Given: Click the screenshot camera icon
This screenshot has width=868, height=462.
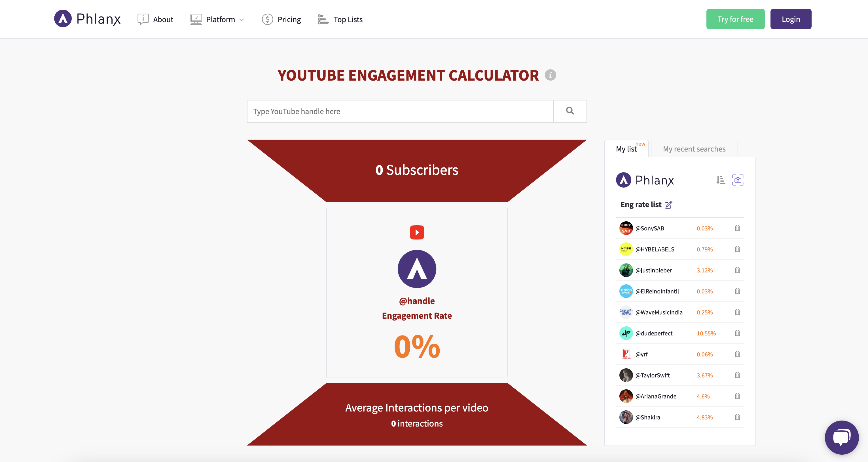Looking at the screenshot, I should tap(738, 180).
